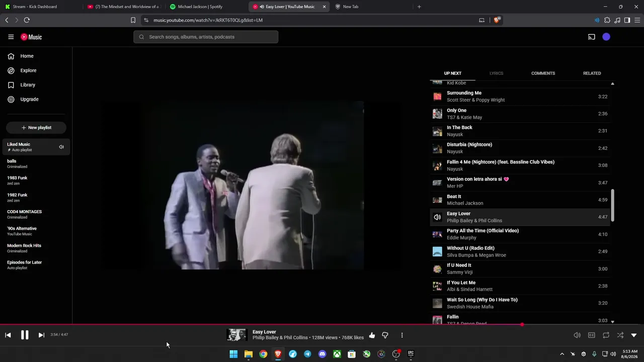Click the queue scrollbar up arrow
644x362 pixels.
coord(612,83)
